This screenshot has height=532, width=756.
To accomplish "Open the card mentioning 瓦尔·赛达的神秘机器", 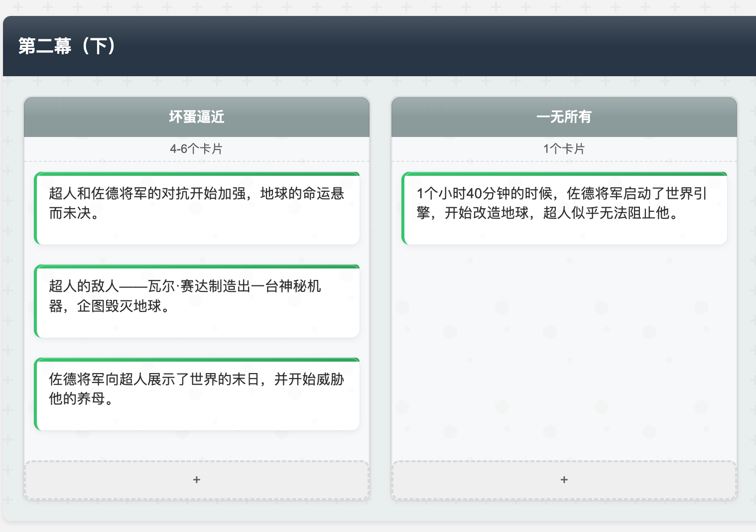I will tap(197, 301).
